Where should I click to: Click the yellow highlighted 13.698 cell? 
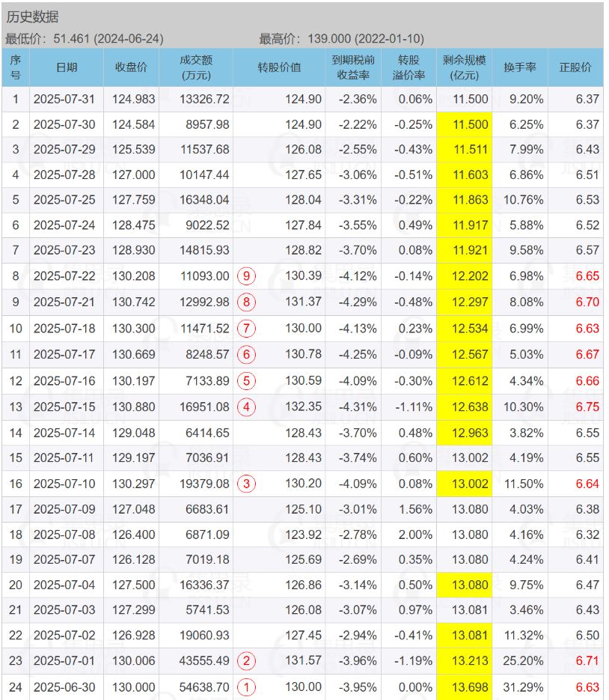tap(463, 687)
